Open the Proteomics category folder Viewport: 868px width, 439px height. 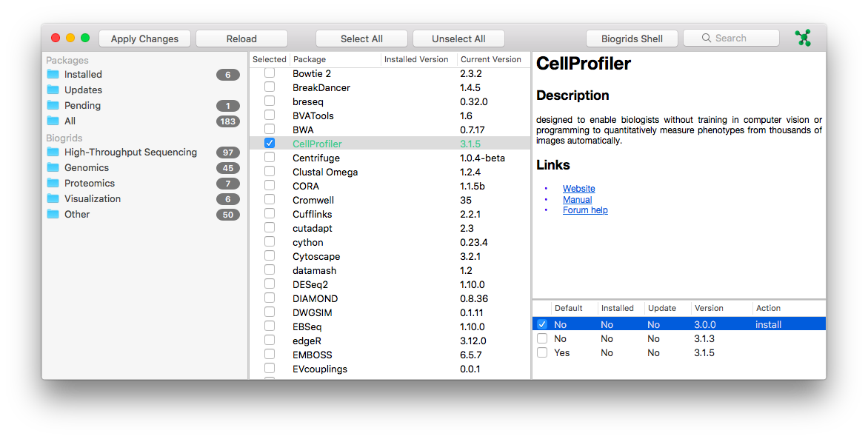click(89, 183)
